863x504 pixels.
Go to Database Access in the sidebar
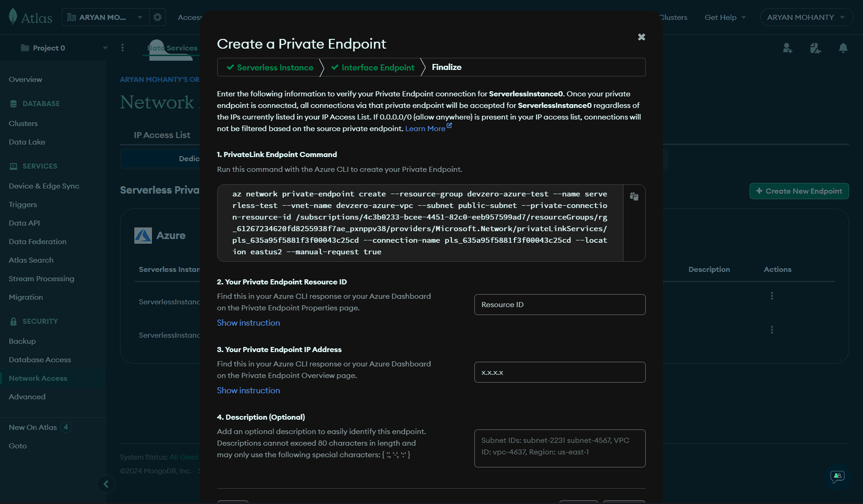39,359
